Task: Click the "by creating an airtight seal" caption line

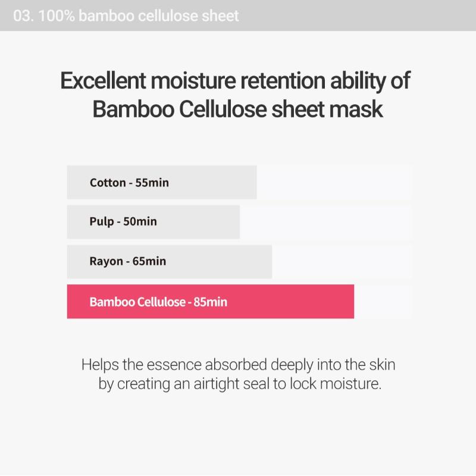Action: coord(239,384)
